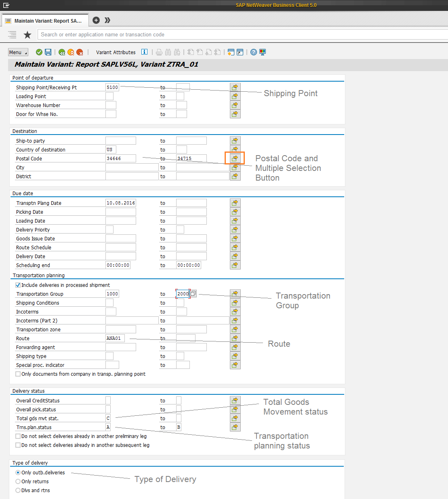Click the Create New Session icon
The width and height of the screenshot is (448, 499).
(x=231, y=52)
